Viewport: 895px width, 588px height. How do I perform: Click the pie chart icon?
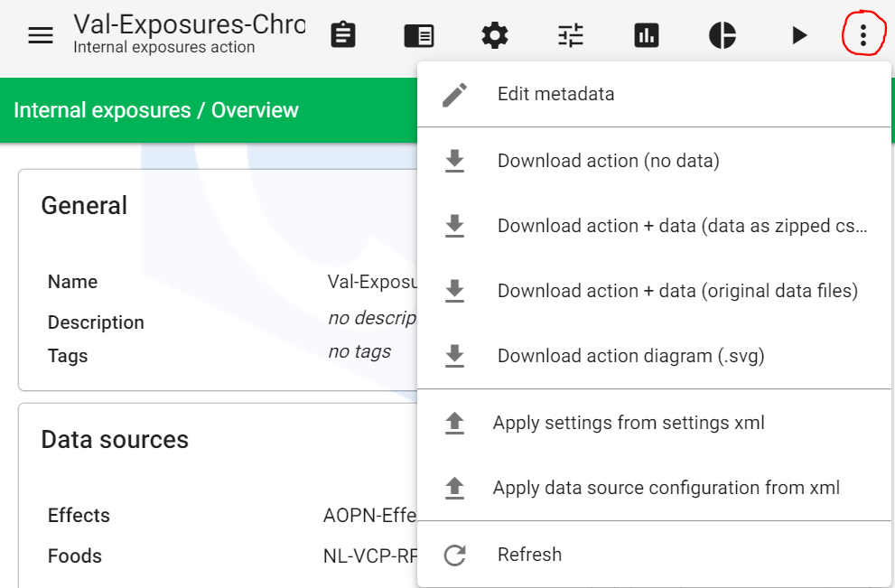(723, 35)
